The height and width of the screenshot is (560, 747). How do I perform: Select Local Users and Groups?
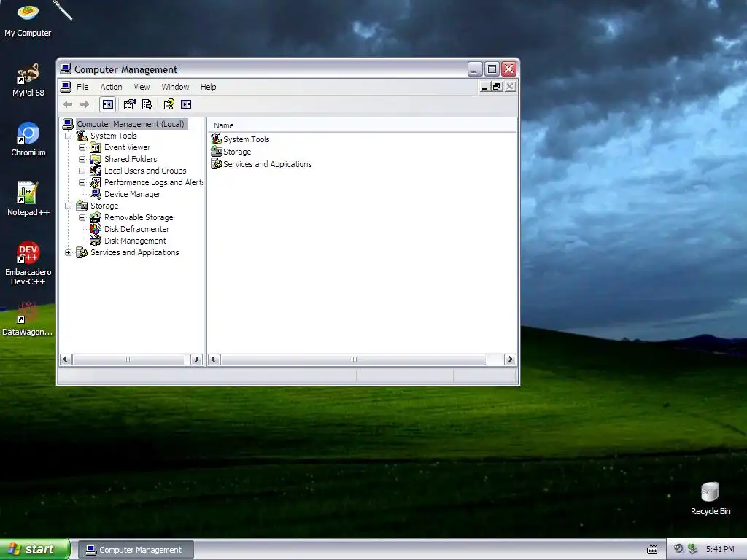[145, 171]
